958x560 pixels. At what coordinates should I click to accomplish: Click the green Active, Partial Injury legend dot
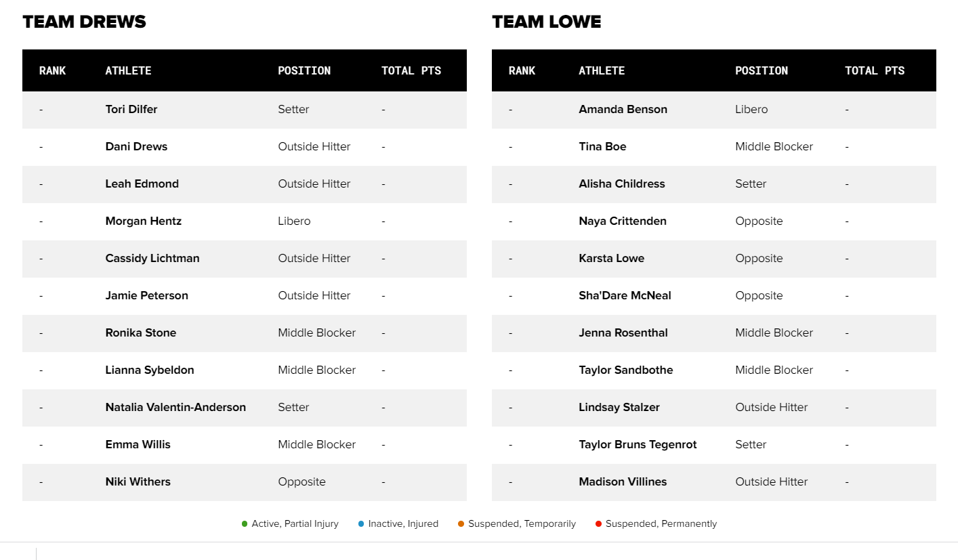point(245,523)
